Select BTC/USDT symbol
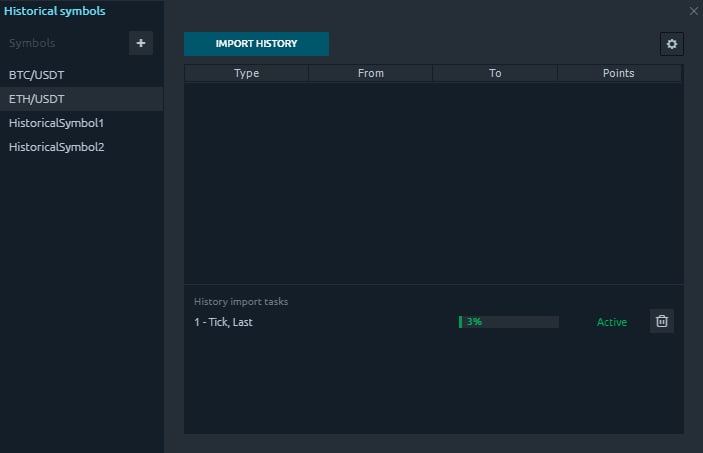 (x=82, y=75)
